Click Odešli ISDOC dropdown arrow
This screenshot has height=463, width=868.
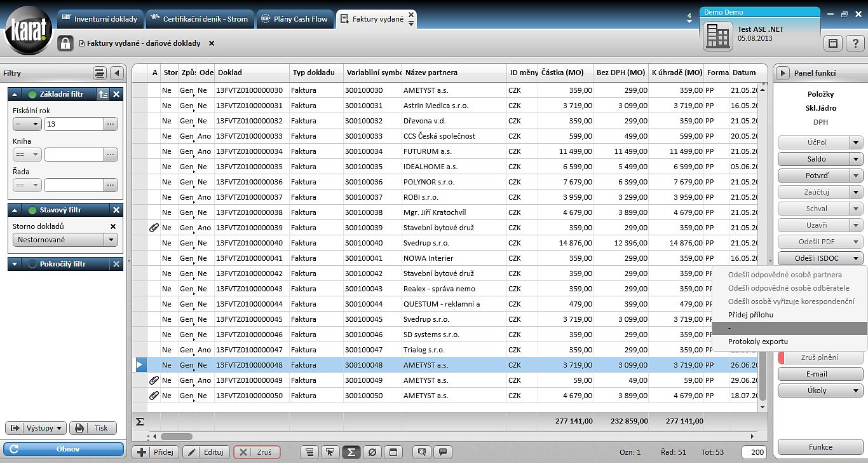(x=857, y=258)
